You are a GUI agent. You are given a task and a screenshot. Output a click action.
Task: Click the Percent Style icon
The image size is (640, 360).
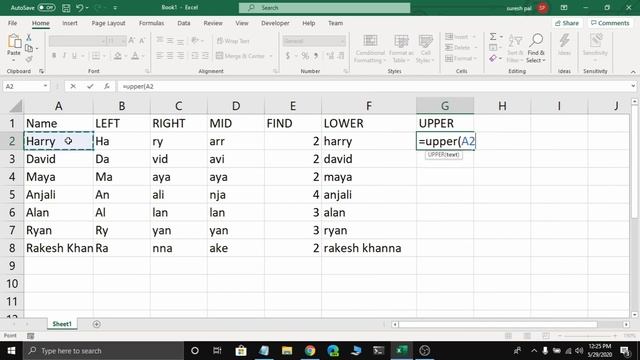coord(305,56)
